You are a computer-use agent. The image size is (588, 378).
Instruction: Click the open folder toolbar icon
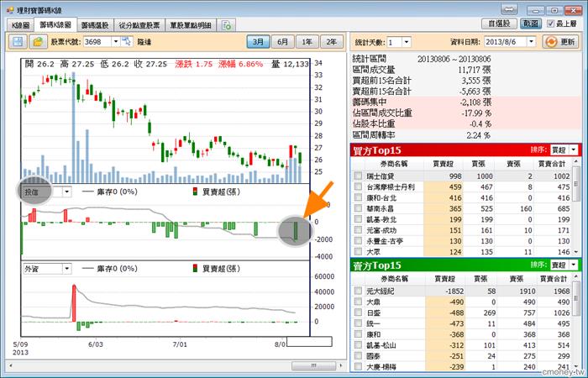39,42
